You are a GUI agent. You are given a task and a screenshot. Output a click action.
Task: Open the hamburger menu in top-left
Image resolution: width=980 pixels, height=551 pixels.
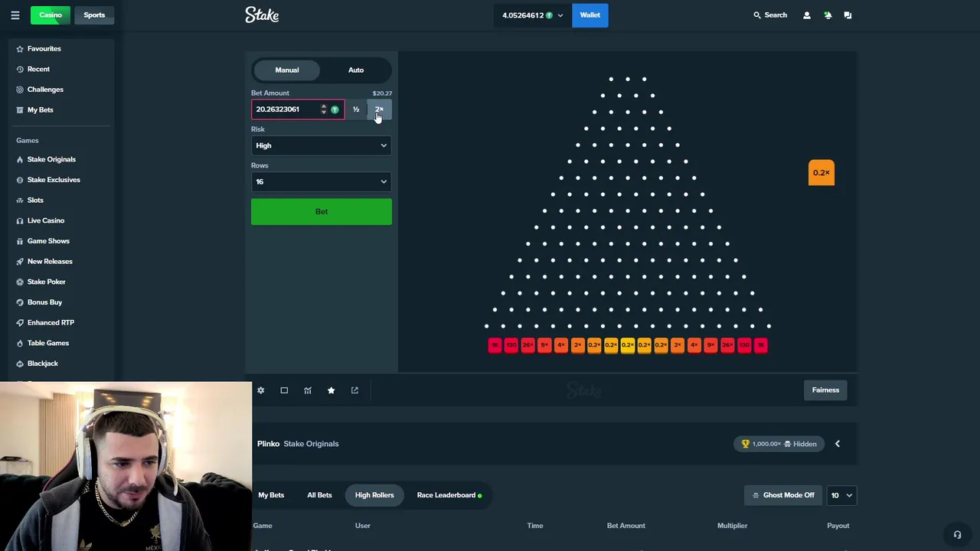point(15,15)
